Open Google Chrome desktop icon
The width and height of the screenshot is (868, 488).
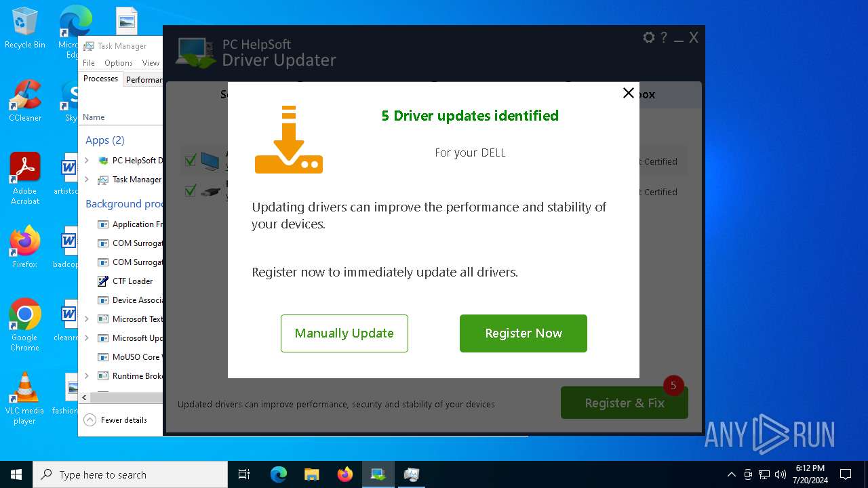coord(25,325)
